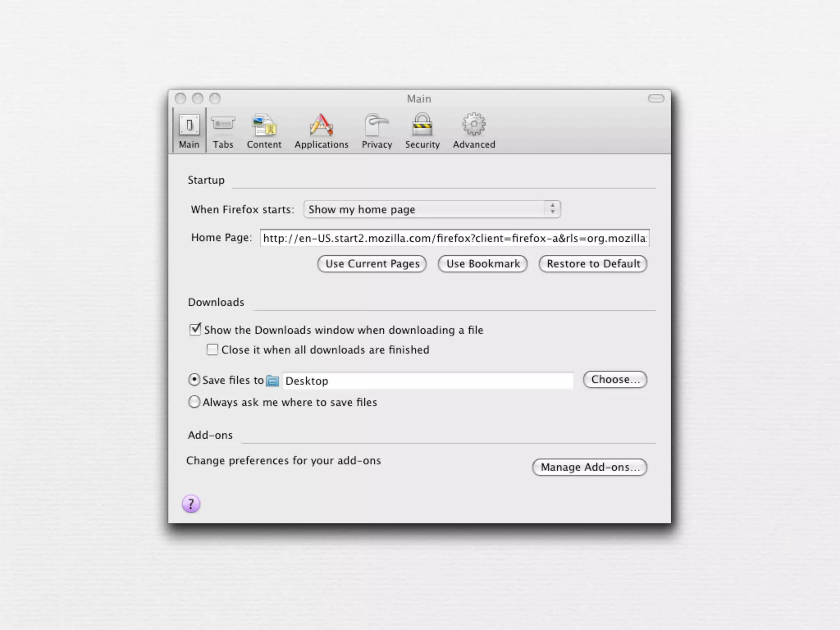This screenshot has width=840, height=630.
Task: Select the Save files to radio button
Action: (194, 380)
